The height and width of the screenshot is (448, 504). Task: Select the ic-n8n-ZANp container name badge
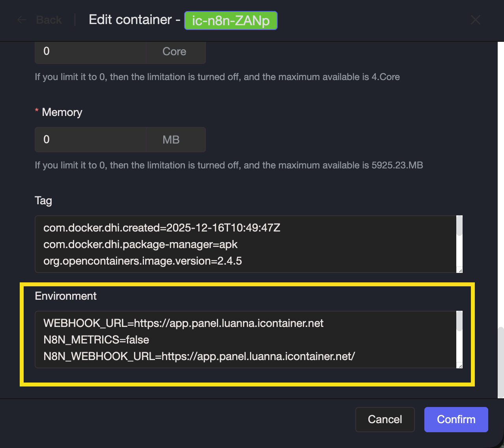(231, 21)
